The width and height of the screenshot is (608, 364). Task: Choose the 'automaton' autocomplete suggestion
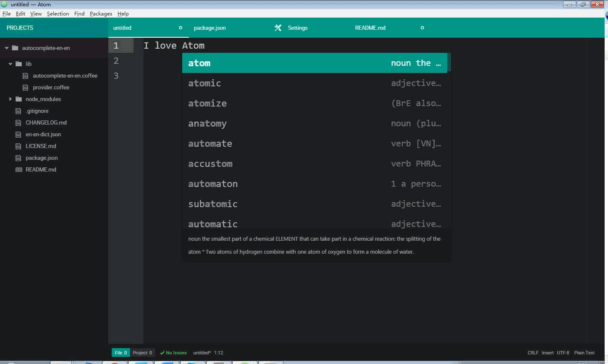click(x=314, y=184)
